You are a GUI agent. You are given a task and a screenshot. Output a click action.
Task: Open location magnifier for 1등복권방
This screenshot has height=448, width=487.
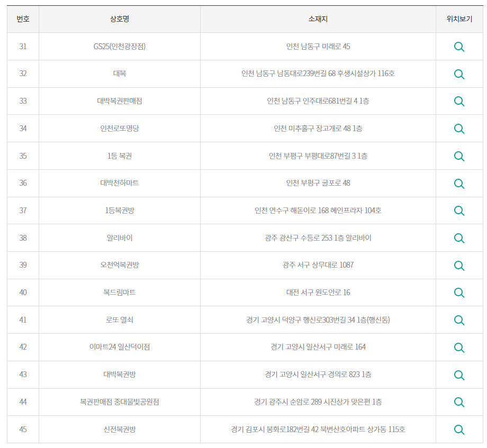tap(459, 211)
